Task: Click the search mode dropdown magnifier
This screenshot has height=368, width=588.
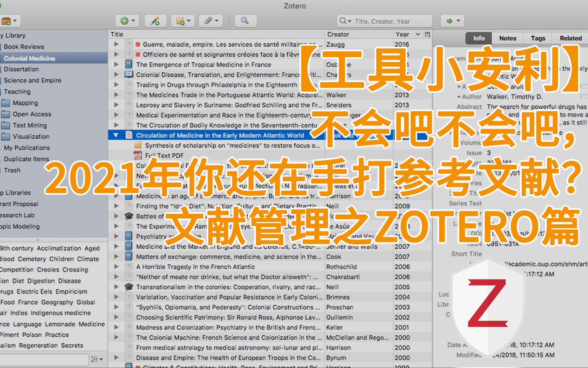Action: (x=345, y=21)
